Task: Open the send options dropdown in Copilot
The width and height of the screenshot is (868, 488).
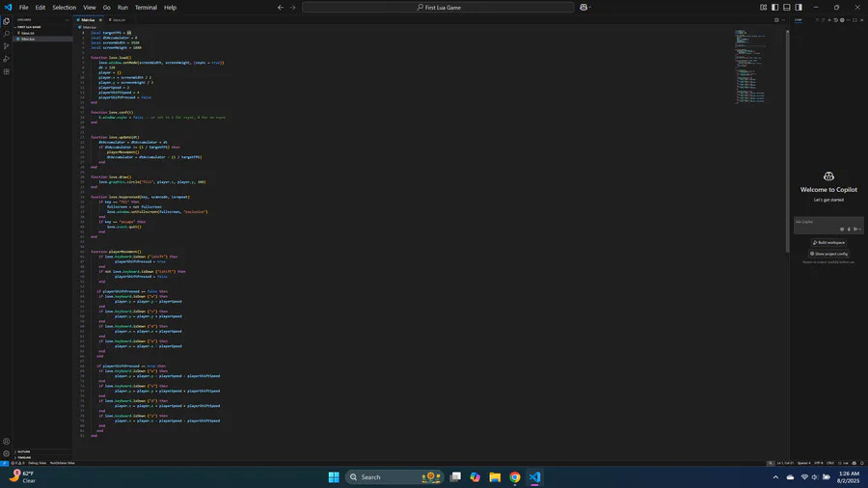Action: [x=859, y=230]
